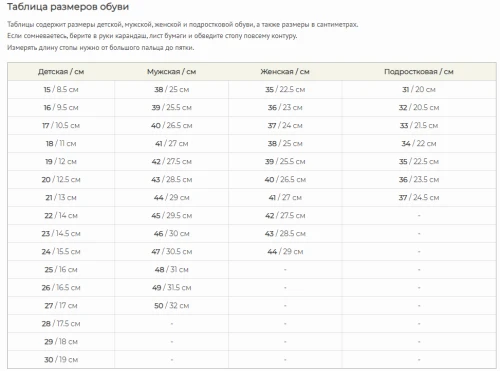Click women's size '35 / 22.5 см'
The height and width of the screenshot is (371, 500).
285,90
